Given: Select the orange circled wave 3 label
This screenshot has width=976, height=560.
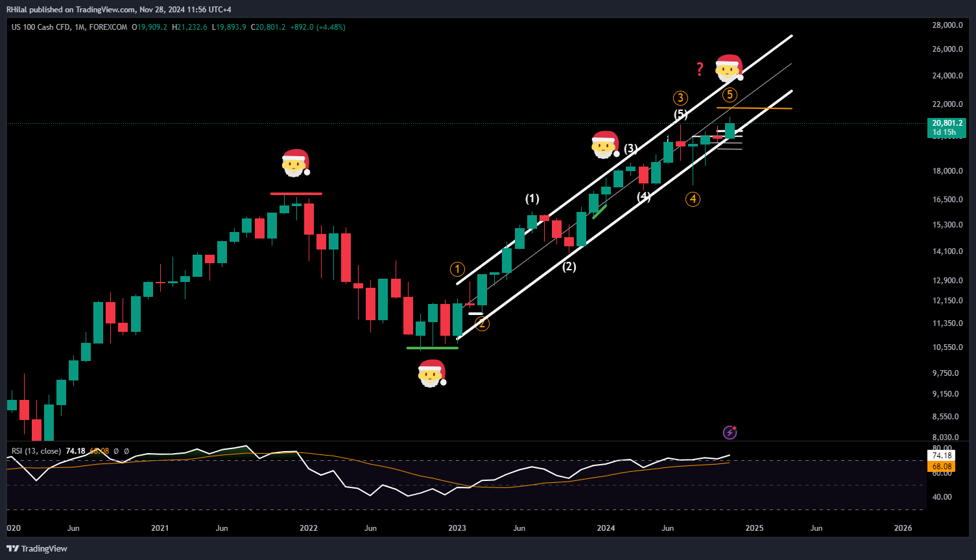Looking at the screenshot, I should tap(680, 98).
